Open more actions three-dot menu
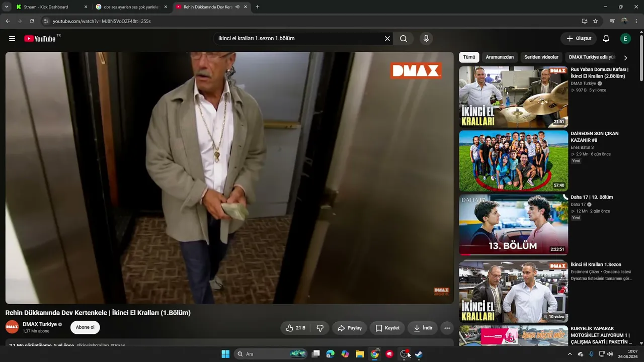644x362 pixels. coord(447,328)
